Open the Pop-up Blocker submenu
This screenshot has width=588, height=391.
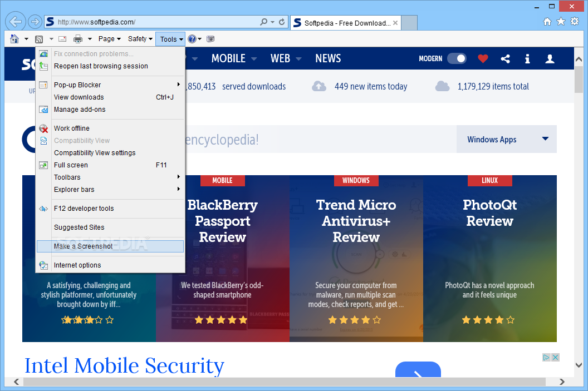click(110, 85)
